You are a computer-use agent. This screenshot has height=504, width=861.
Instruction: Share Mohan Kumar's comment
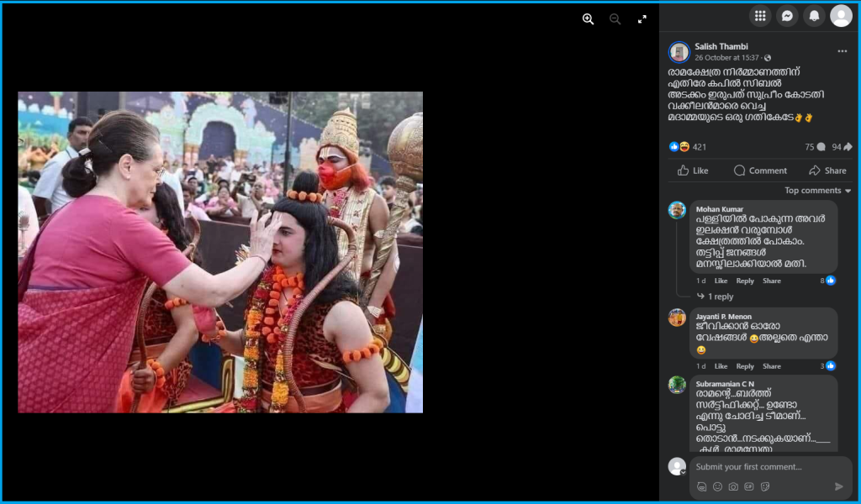click(x=772, y=281)
